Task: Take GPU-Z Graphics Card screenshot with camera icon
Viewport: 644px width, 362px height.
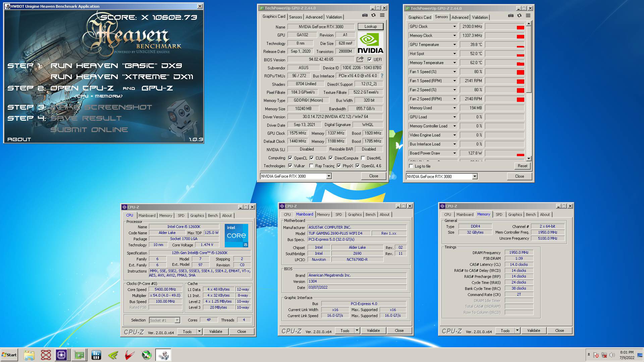Action: 365,15
